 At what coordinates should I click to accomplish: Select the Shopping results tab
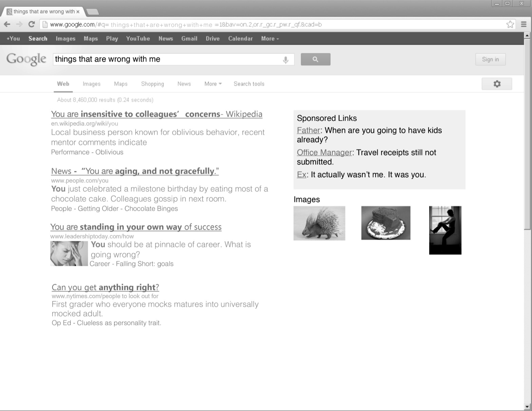point(152,84)
